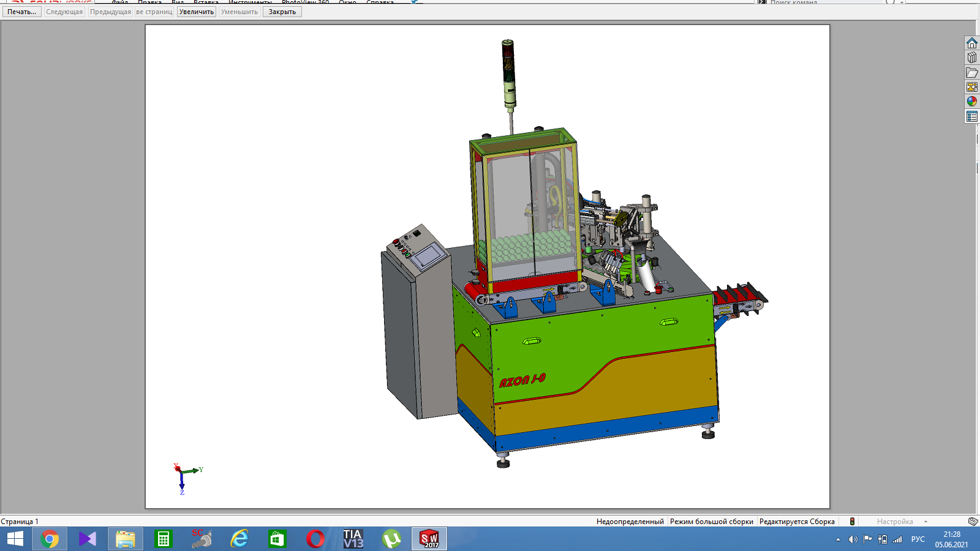Click the Режим большой сборки status entry
This screenshot has height=551, width=980.
click(712, 522)
